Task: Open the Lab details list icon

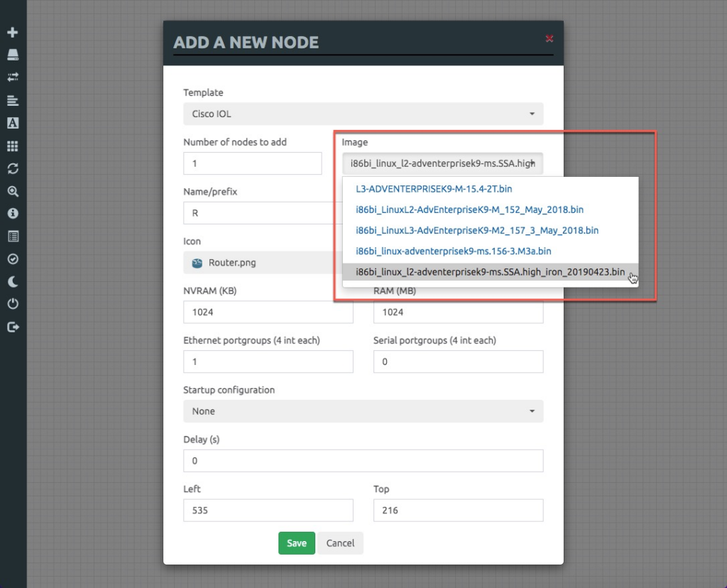Action: pyautogui.click(x=13, y=236)
